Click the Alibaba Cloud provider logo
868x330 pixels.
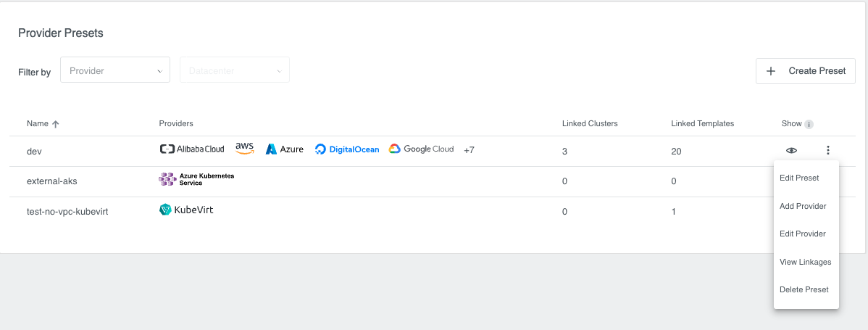pos(191,149)
